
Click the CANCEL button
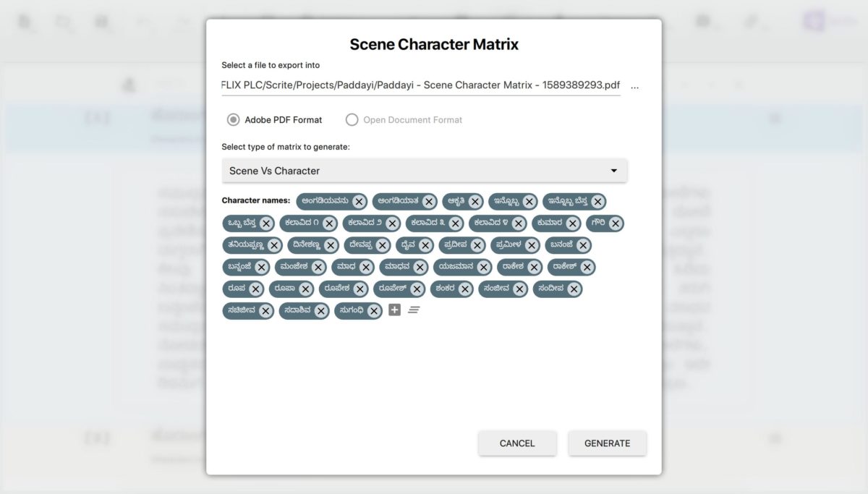(x=516, y=443)
